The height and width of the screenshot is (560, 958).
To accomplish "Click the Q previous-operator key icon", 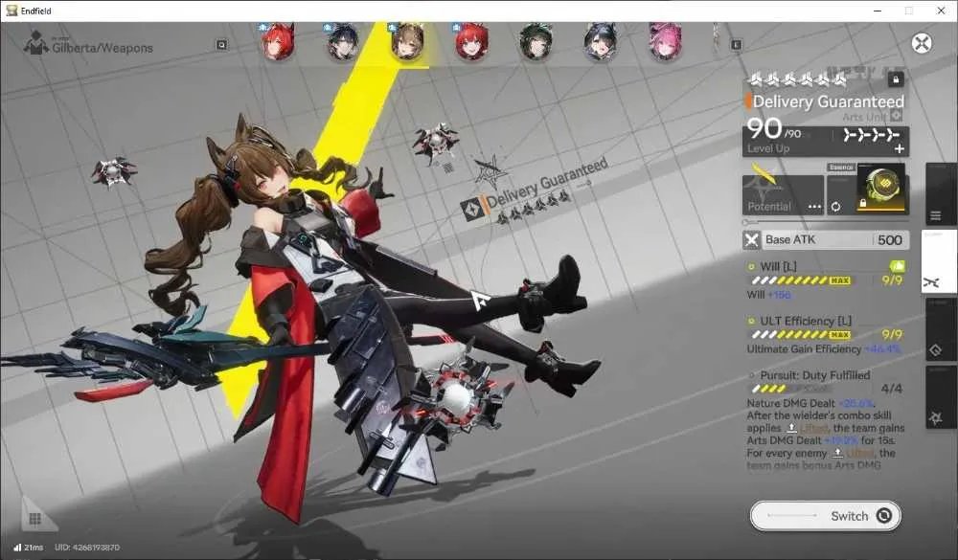I will pos(222,45).
